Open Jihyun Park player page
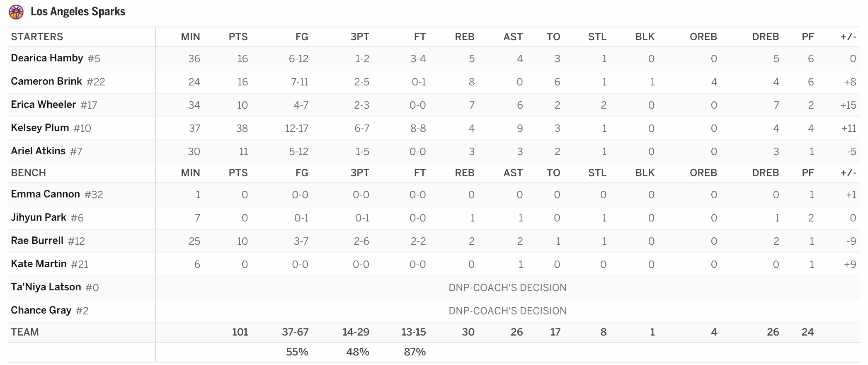868x365 pixels. 39,217
